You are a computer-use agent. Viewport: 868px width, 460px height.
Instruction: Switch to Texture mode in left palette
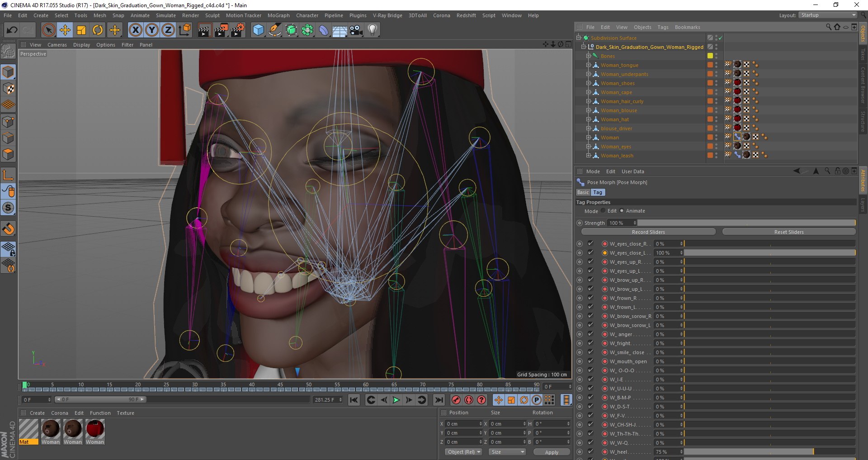pyautogui.click(x=9, y=89)
